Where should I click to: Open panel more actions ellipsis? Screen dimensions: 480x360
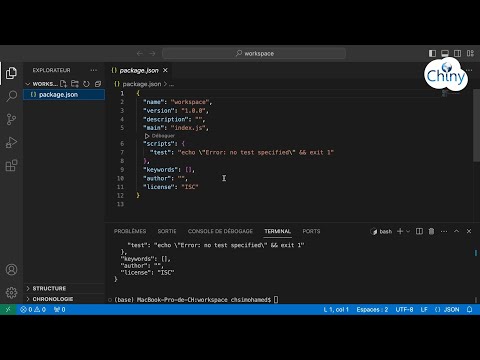[444, 231]
